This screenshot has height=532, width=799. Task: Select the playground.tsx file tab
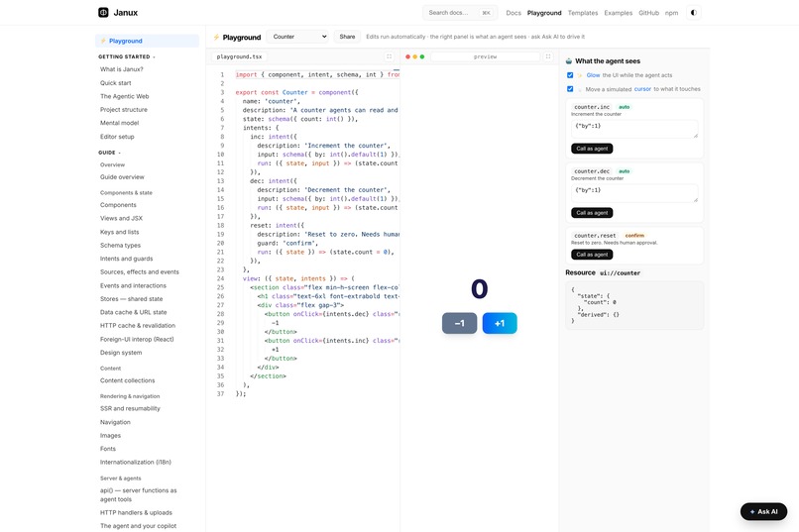click(239, 56)
